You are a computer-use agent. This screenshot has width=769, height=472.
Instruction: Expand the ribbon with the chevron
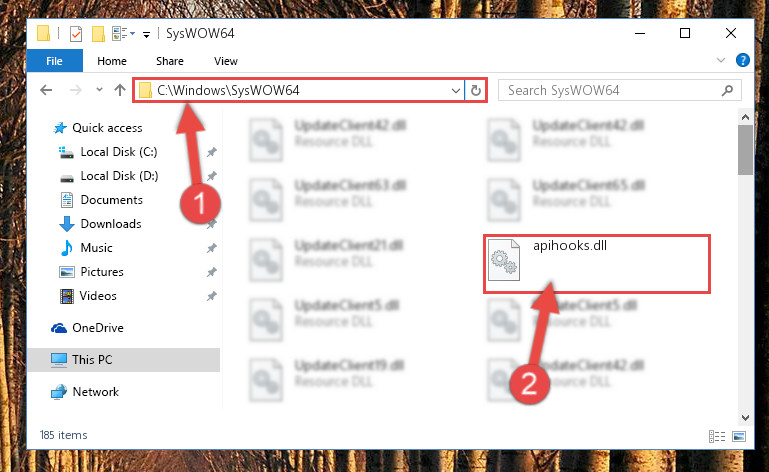[720, 60]
